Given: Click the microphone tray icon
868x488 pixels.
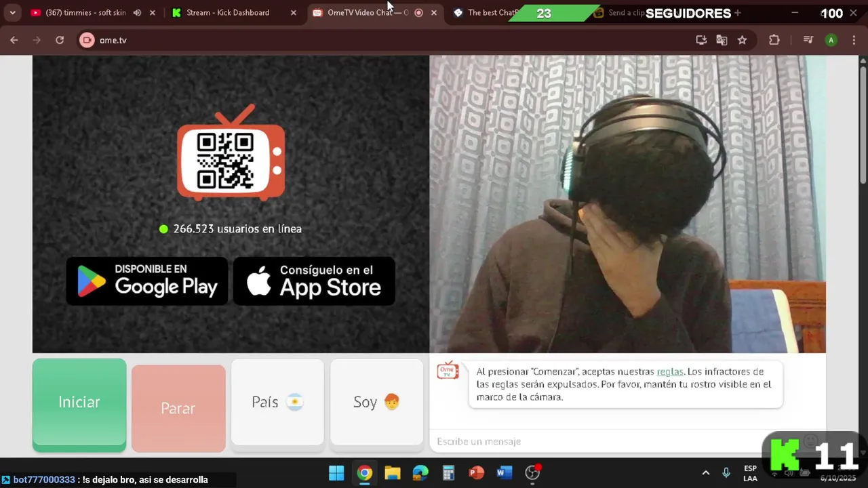Looking at the screenshot, I should pyautogui.click(x=726, y=473).
